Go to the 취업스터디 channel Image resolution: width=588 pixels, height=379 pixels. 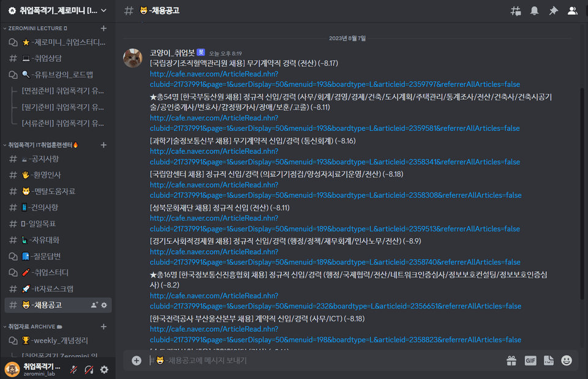point(58,272)
